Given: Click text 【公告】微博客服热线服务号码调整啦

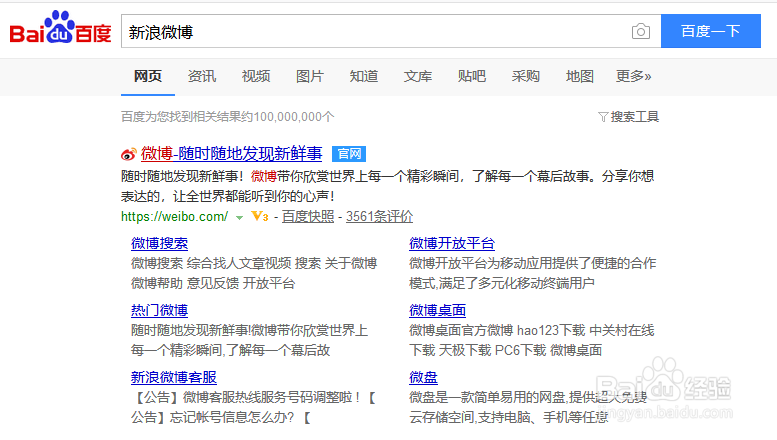Looking at the screenshot, I should pyautogui.click(x=243, y=397).
